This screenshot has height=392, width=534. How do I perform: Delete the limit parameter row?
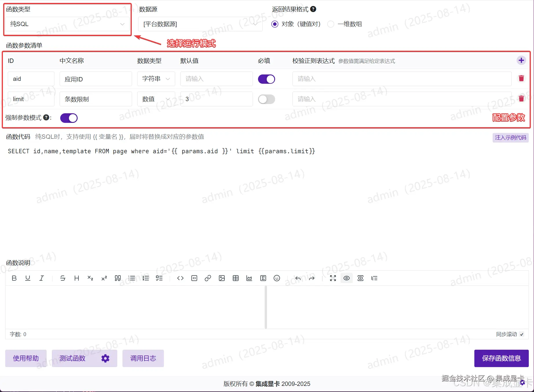[521, 99]
